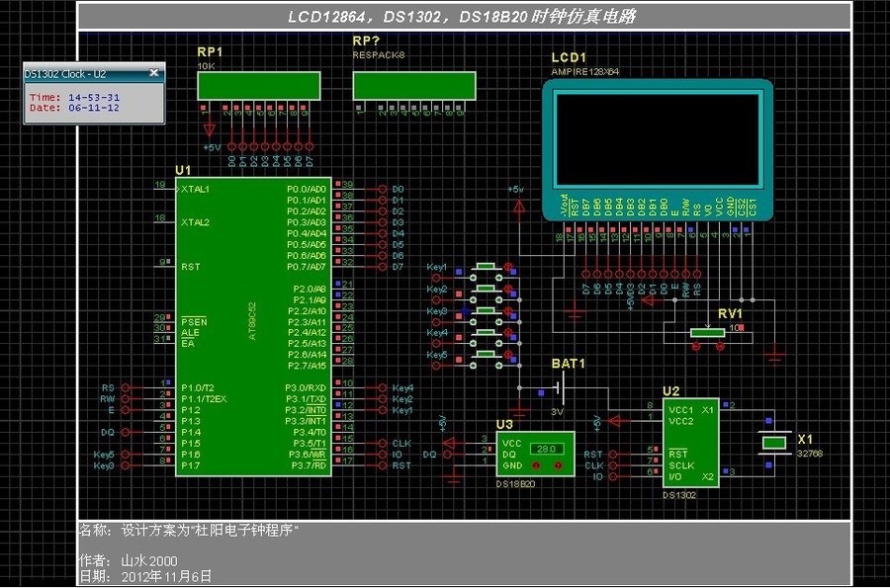The height and width of the screenshot is (588, 890).
Task: Click the DS18B20 temperature readout 28.0
Action: (546, 448)
